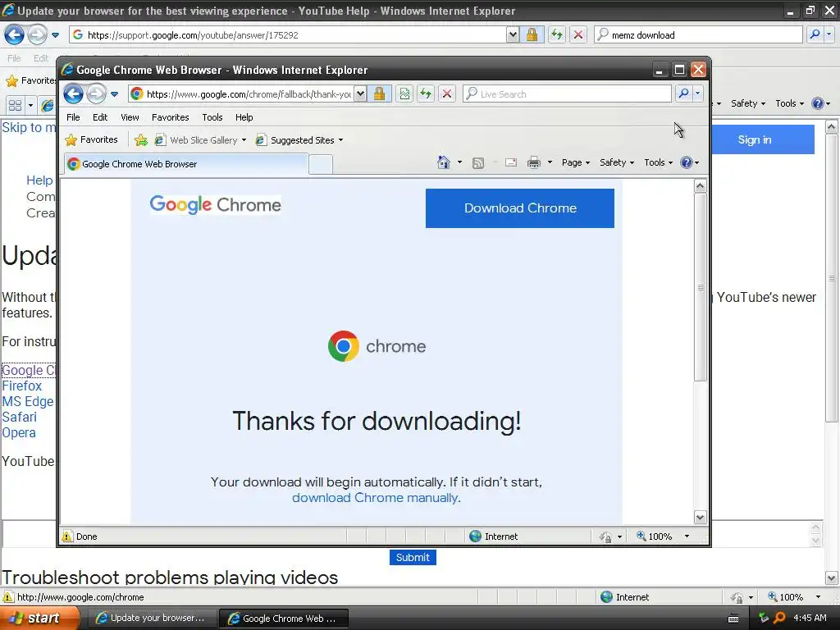Refresh the YouTube Help window page
The width and height of the screenshot is (840, 630).
[x=557, y=34]
